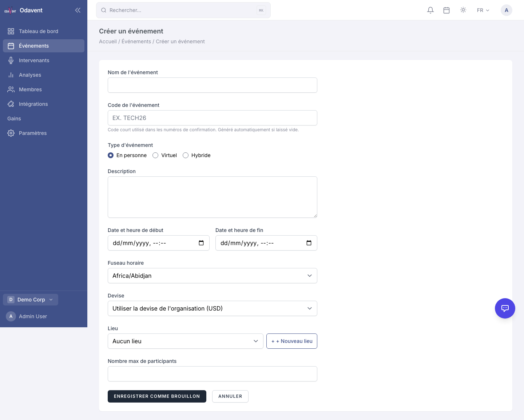Open user avatar menu in top bar

[x=507, y=10]
